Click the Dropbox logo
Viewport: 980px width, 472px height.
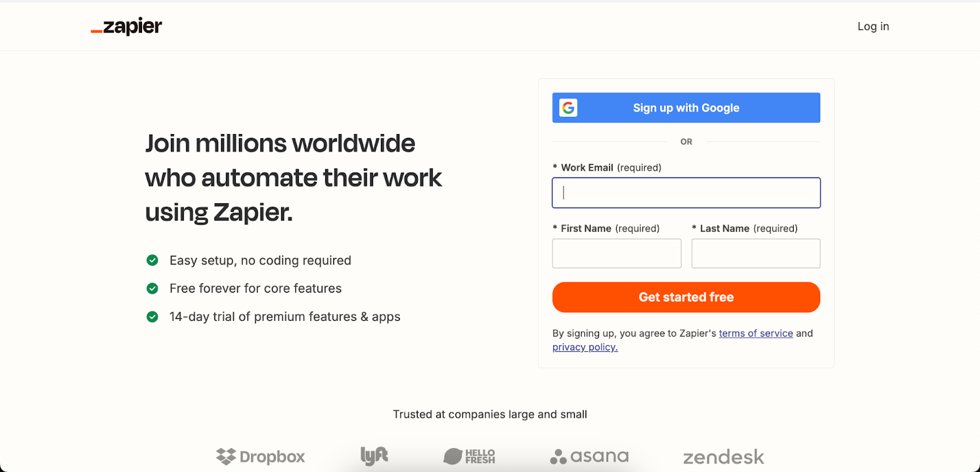[260, 457]
